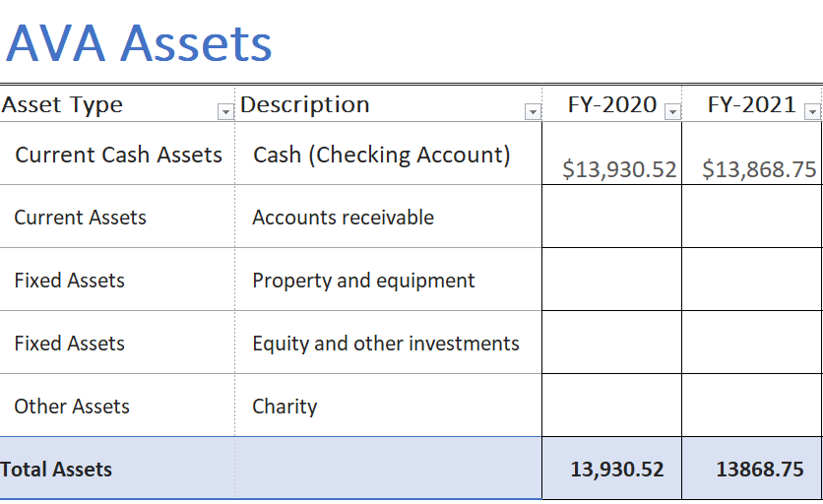Select the Current Cash Assets cell

point(118,155)
